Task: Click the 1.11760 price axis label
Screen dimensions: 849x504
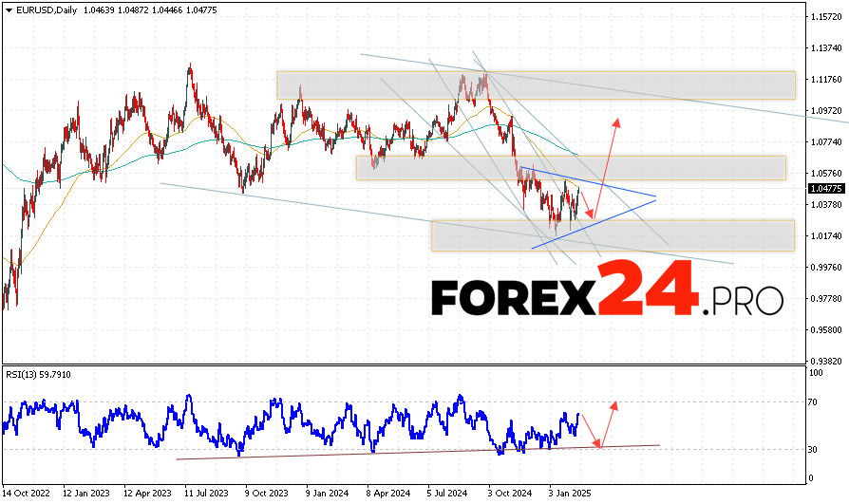Action: [x=826, y=79]
